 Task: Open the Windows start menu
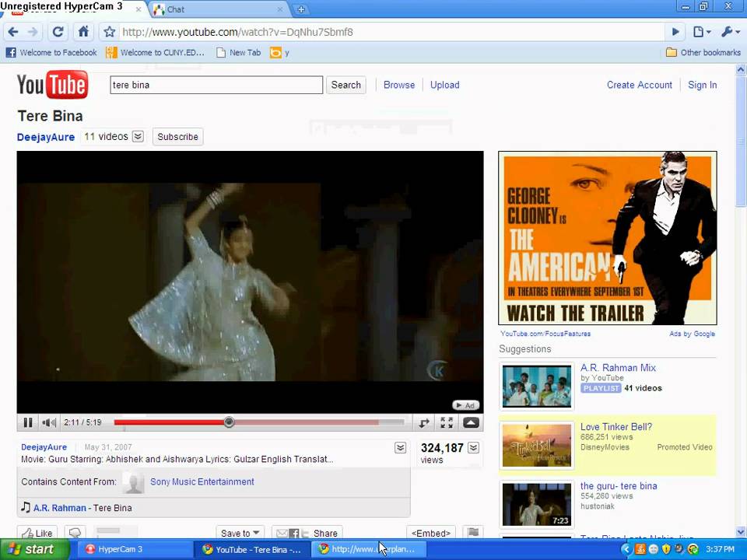(34, 549)
